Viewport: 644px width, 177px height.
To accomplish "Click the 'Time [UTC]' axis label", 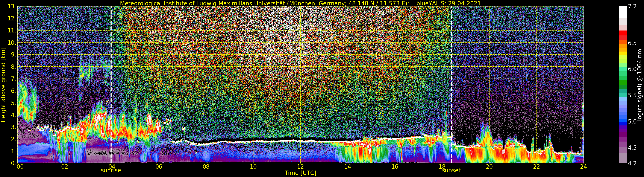I will coord(300,173).
